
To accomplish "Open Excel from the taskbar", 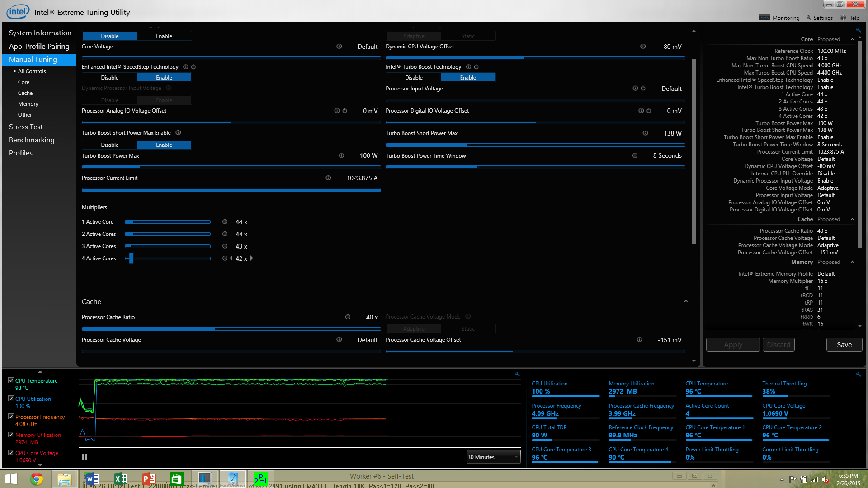I will click(121, 479).
